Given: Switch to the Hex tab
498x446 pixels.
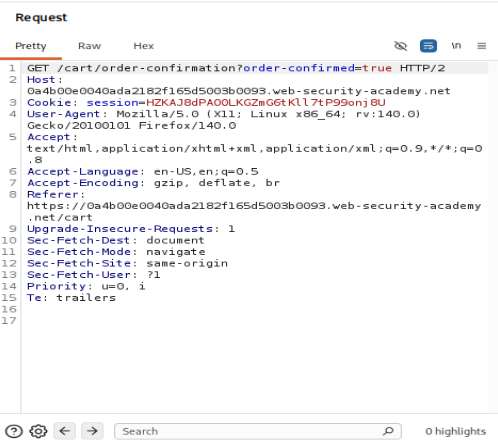Looking at the screenshot, I should pos(143,46).
